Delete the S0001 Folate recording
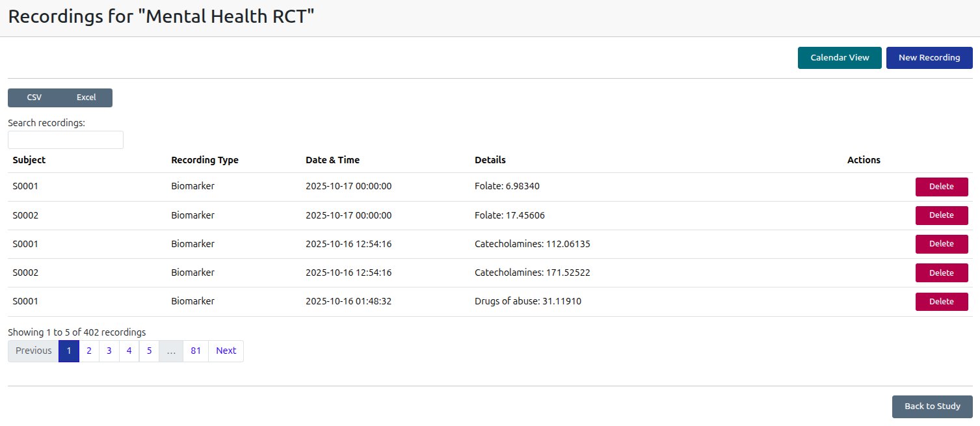The width and height of the screenshot is (980, 426). pyautogui.click(x=941, y=187)
